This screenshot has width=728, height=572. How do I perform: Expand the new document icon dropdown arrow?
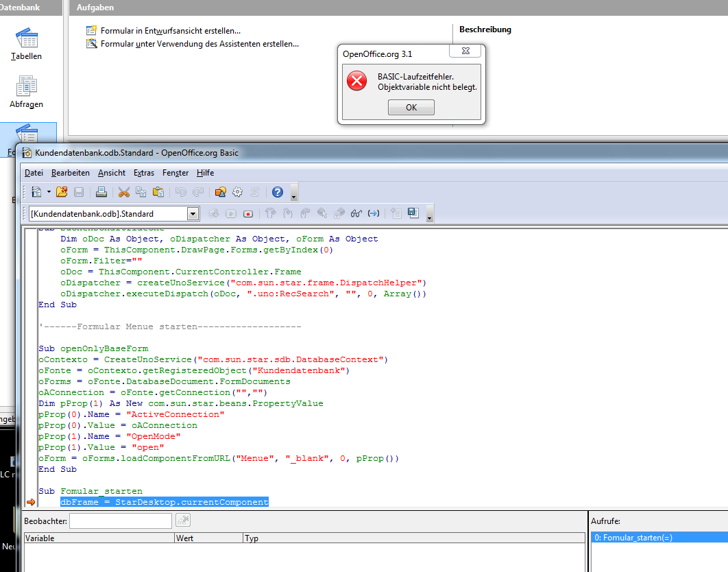coord(49,192)
